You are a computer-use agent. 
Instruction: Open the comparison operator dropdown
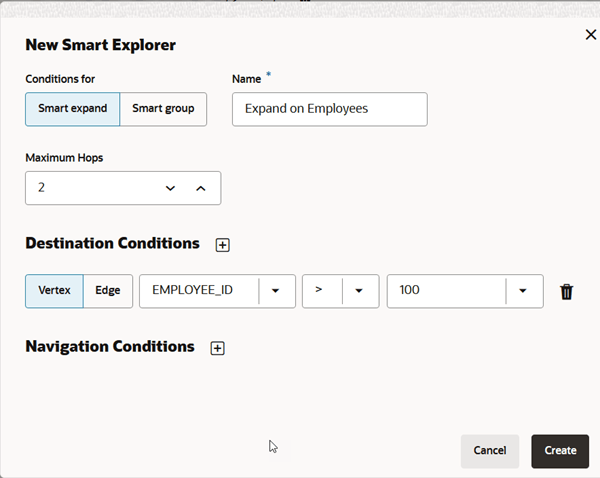[360, 291]
